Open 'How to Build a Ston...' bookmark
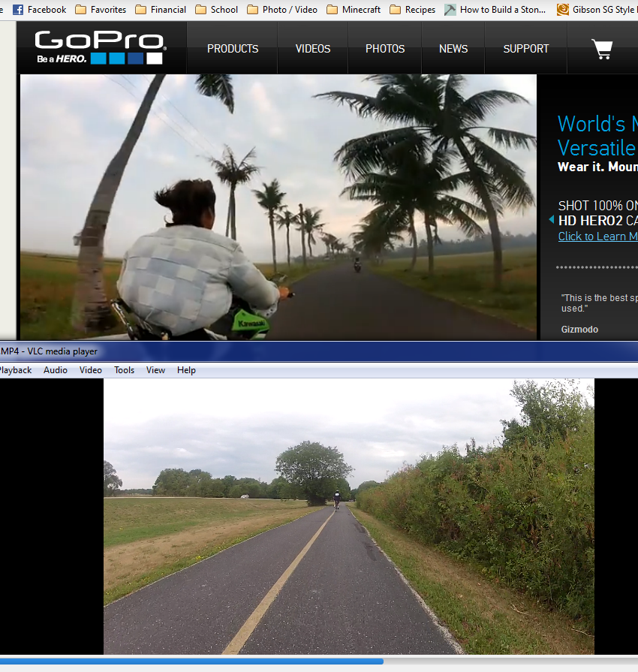Image resolution: width=638 pixels, height=672 pixels. pyautogui.click(x=495, y=10)
